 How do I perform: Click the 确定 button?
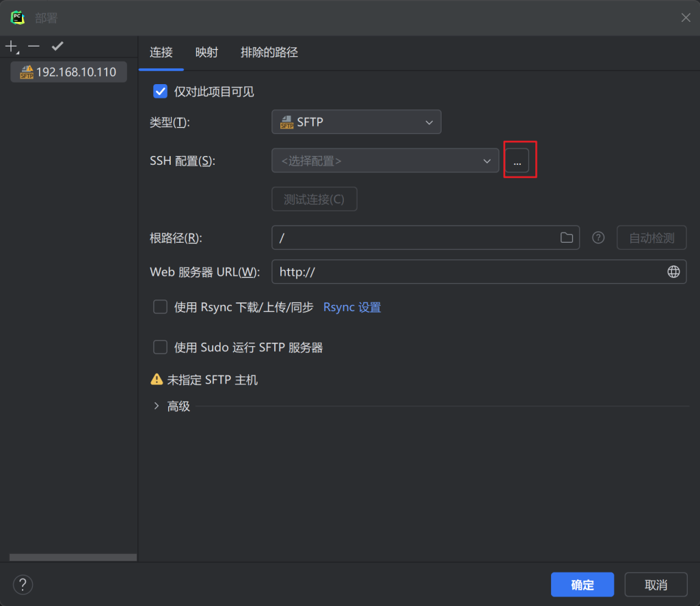pyautogui.click(x=582, y=585)
